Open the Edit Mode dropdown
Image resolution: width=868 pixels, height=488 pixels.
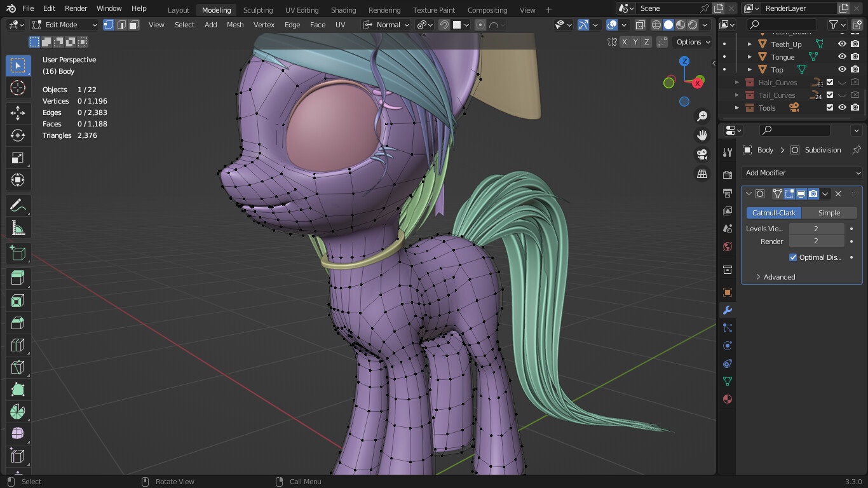pyautogui.click(x=65, y=25)
